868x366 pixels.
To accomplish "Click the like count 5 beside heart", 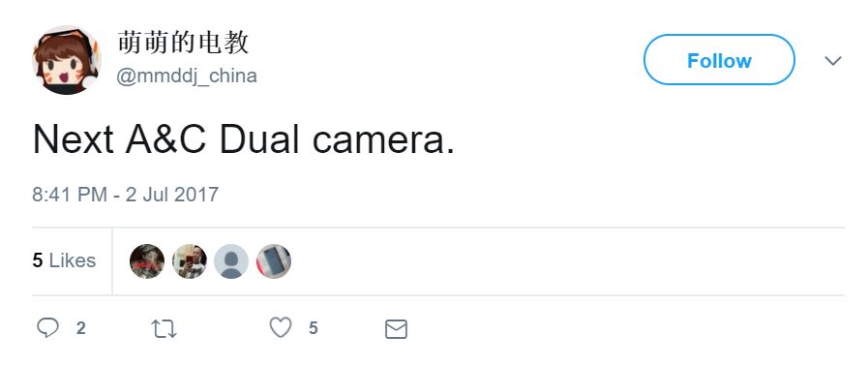I will click(x=314, y=328).
